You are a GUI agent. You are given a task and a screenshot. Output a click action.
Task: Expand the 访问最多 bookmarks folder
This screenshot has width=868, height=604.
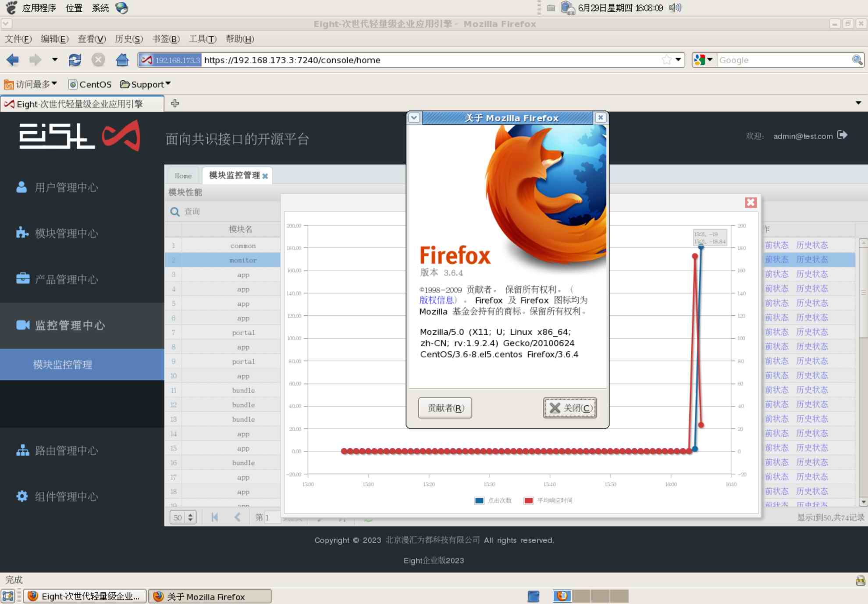pos(31,84)
